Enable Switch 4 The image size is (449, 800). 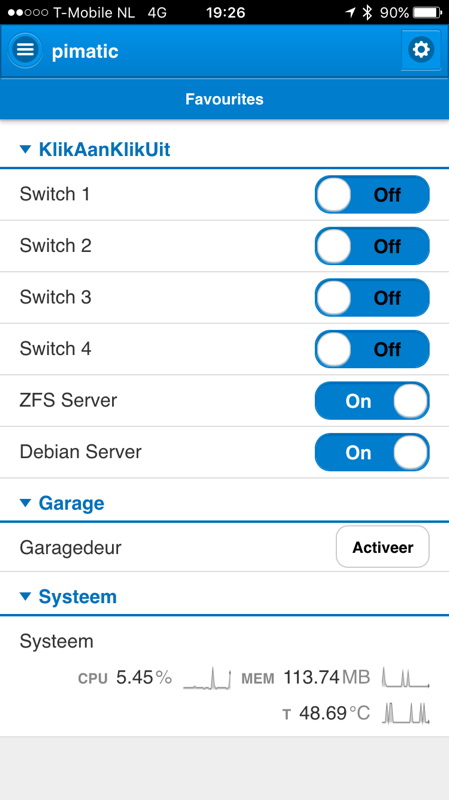(x=372, y=349)
